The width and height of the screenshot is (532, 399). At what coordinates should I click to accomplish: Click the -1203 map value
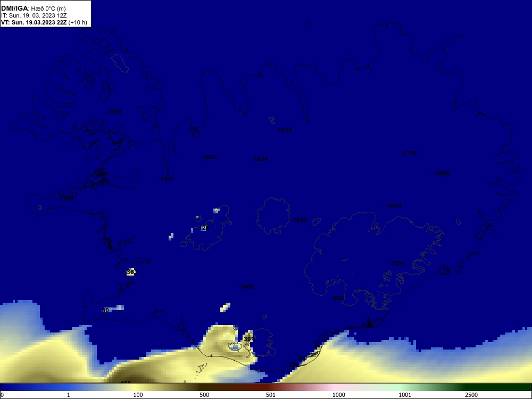click(x=113, y=112)
